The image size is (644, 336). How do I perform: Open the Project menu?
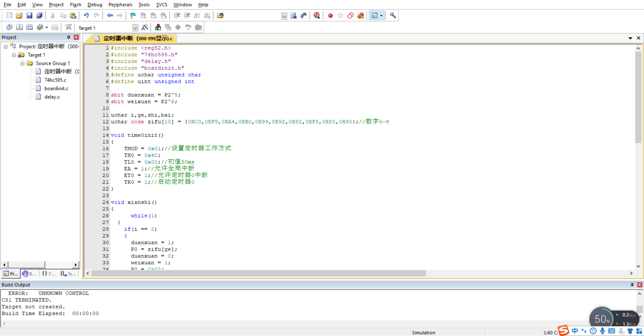[56, 5]
